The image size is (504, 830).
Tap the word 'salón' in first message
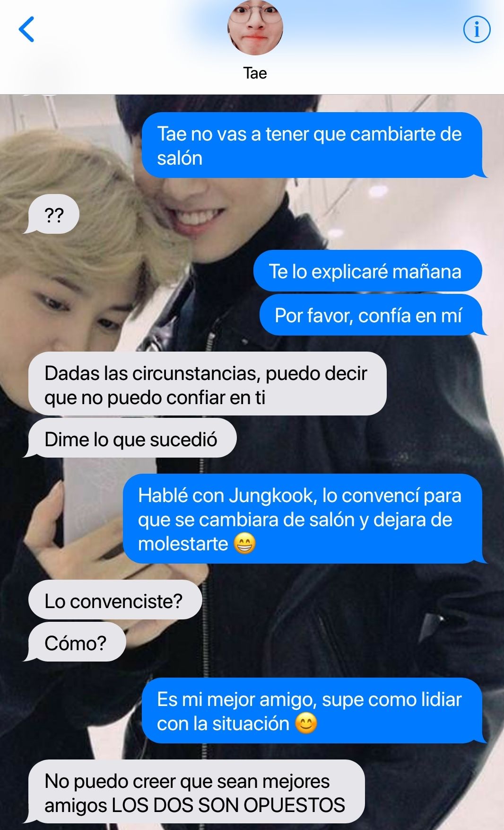click(x=180, y=158)
